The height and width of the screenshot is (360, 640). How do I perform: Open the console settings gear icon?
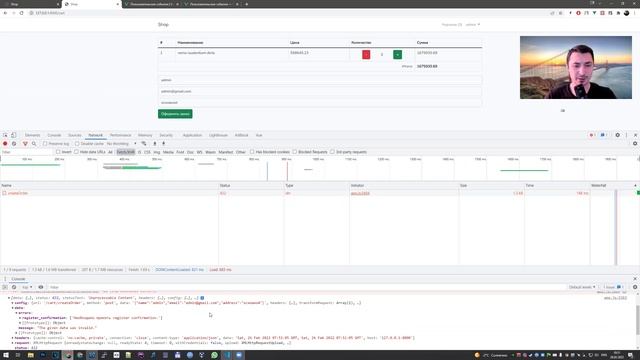coord(635,287)
